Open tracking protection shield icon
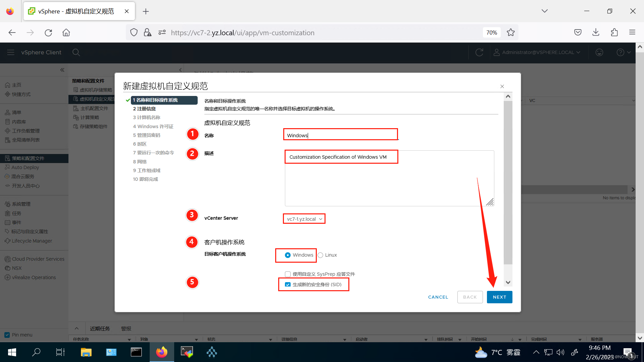 (134, 33)
